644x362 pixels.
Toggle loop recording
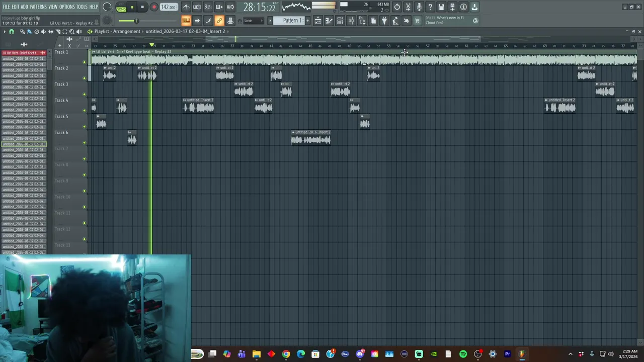(x=230, y=7)
